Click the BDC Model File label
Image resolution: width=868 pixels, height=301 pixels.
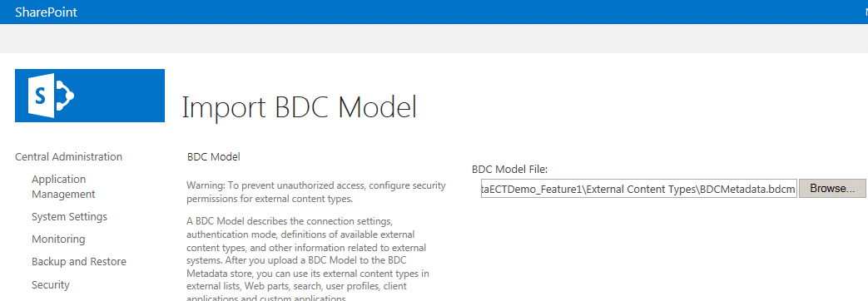coord(509,170)
